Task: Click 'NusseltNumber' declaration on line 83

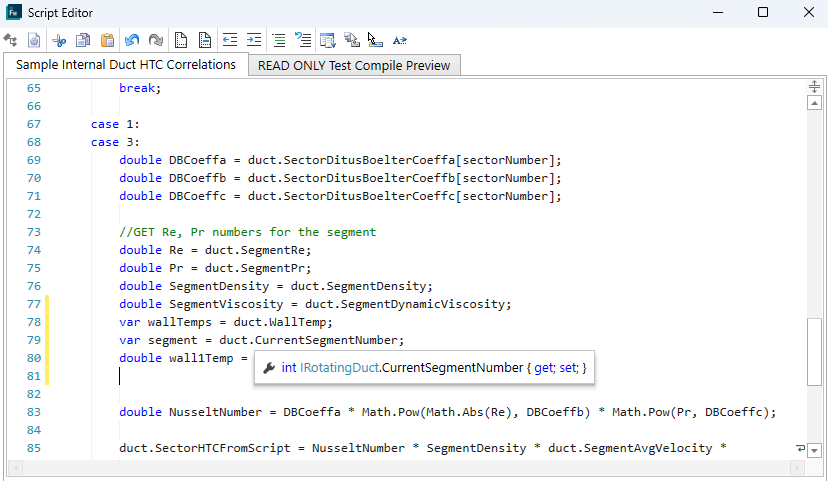Action: (215, 412)
